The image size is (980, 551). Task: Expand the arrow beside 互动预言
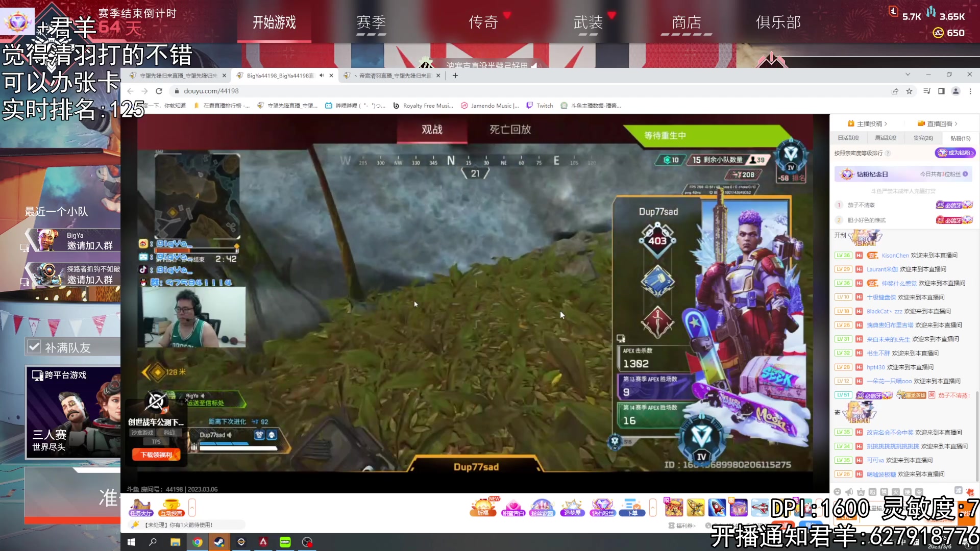192,508
